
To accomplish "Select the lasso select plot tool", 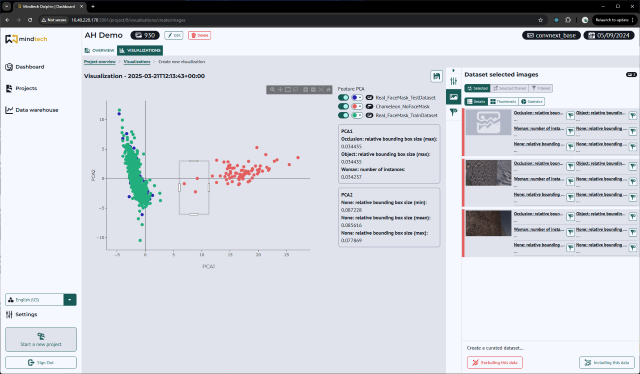I will (296, 89).
